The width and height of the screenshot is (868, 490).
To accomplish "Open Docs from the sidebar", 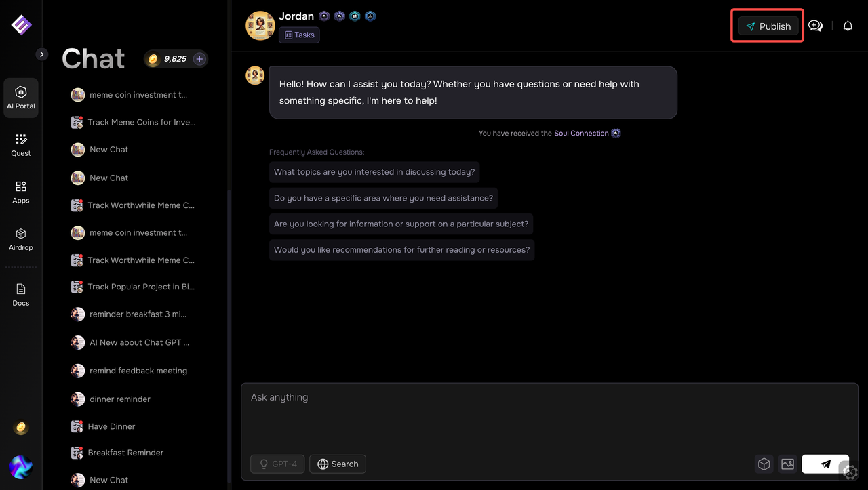I will tap(21, 295).
